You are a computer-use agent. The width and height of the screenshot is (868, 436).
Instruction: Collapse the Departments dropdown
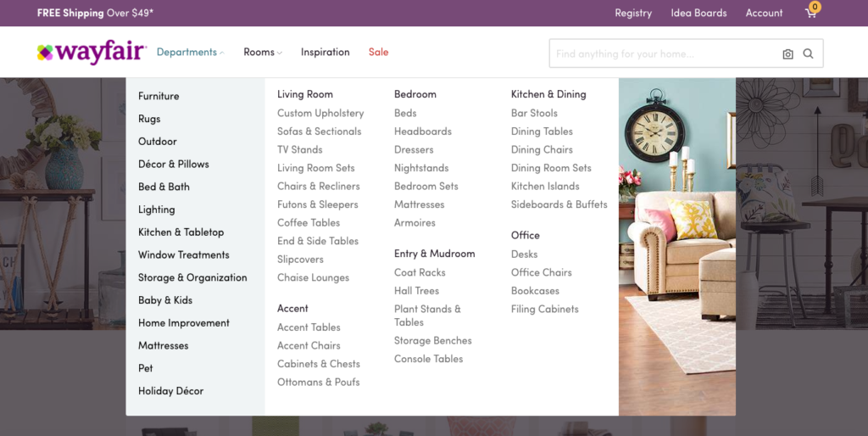coord(190,52)
